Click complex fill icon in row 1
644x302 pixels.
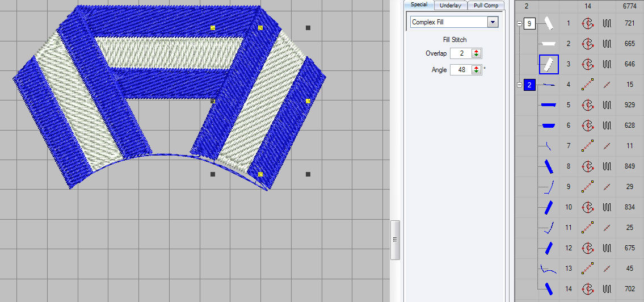(x=588, y=23)
